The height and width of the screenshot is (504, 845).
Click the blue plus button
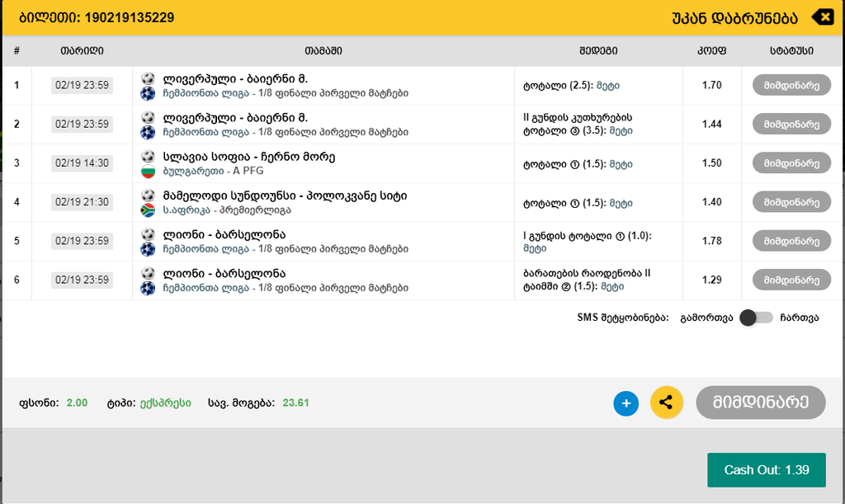[625, 403]
